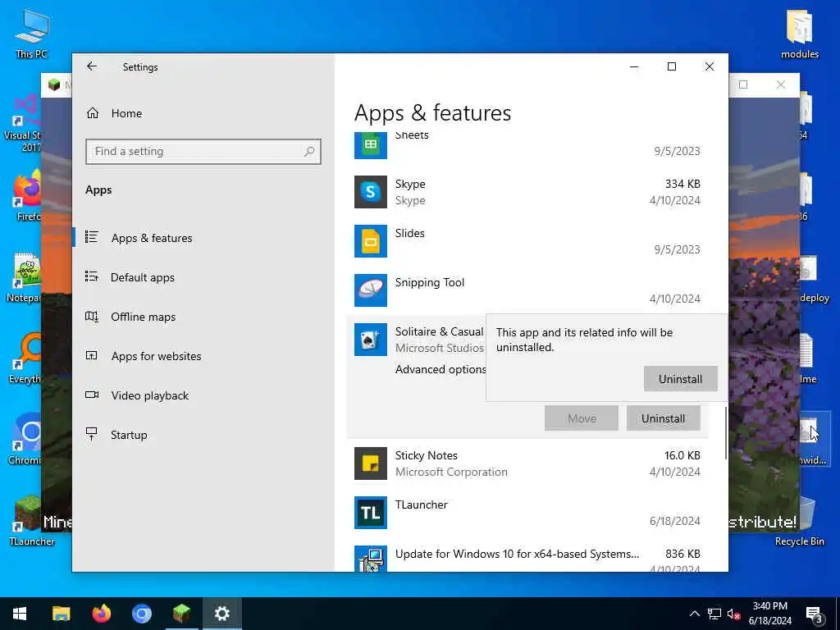Click the TLauncher icon in the apps list
840x630 pixels.
(370, 513)
